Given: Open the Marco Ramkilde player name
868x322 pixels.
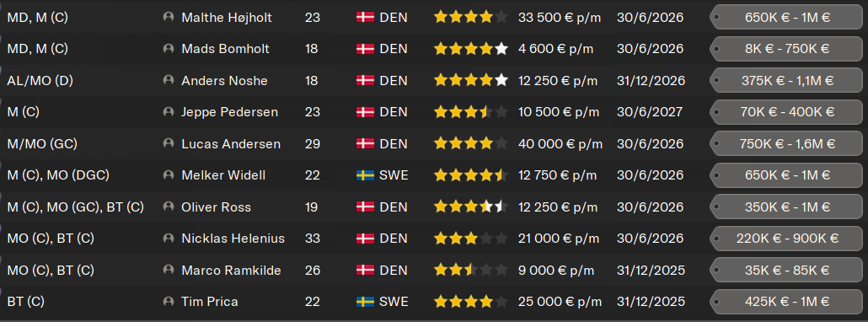Looking at the screenshot, I should (231, 270).
